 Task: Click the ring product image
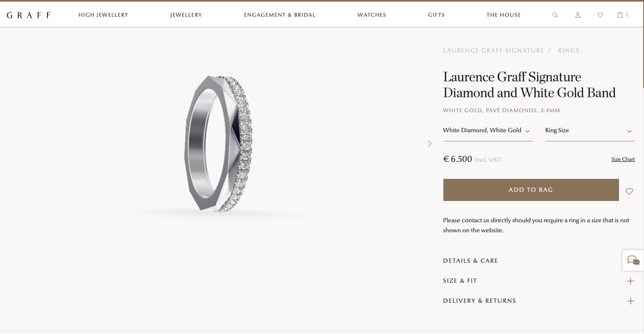point(219,144)
